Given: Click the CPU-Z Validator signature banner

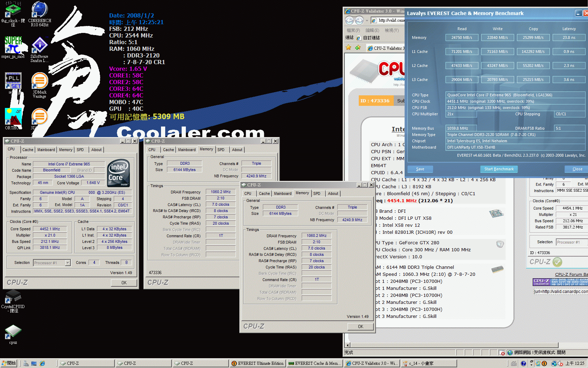Looking at the screenshot, I should (x=560, y=282).
